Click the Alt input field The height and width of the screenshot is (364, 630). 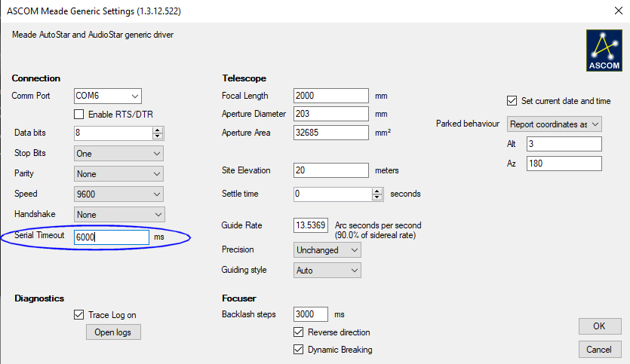point(564,144)
